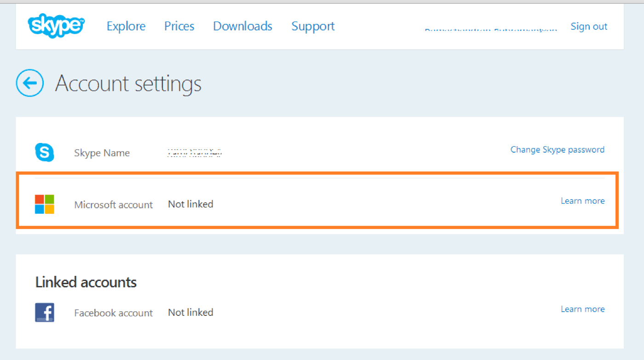Click Not linked status for Microsoft account
This screenshot has width=644, height=360.
pos(190,204)
